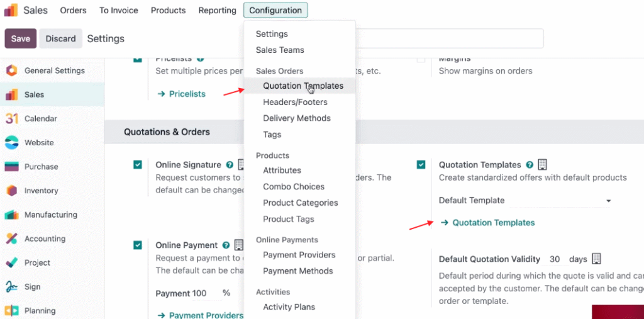Open the Configuration menu

(275, 10)
